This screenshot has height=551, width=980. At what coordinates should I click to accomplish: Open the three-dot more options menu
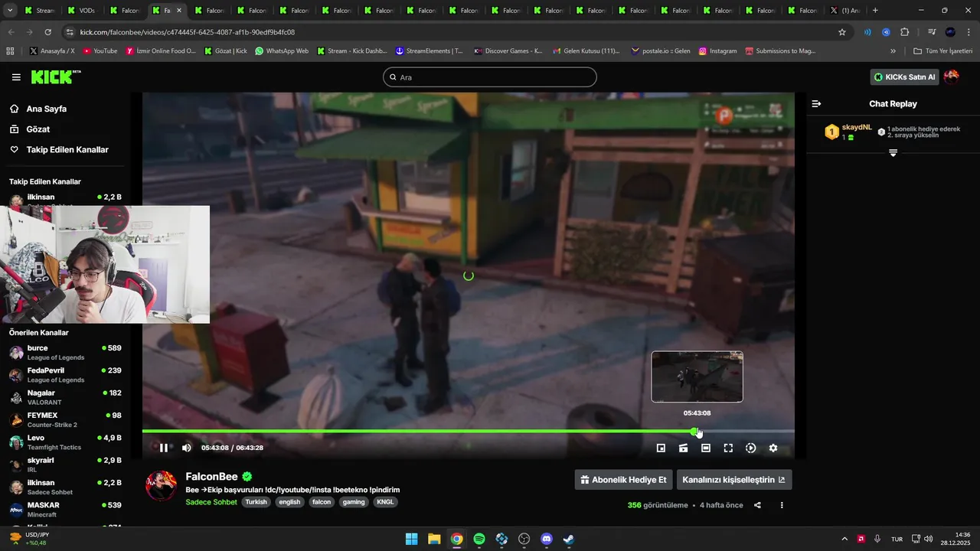pos(782,505)
